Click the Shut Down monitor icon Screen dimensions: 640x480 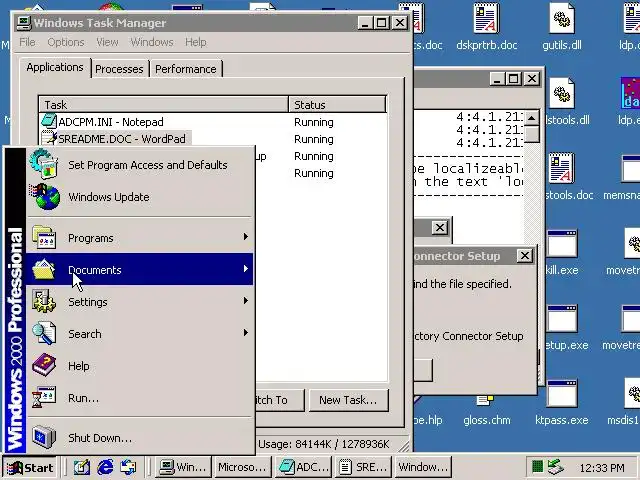click(x=44, y=437)
